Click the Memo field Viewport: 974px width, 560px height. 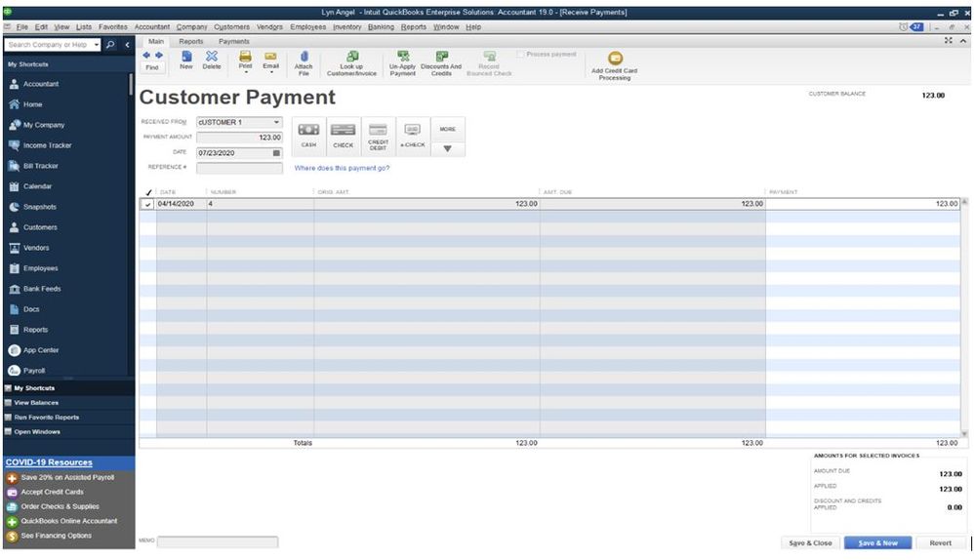pyautogui.click(x=218, y=542)
